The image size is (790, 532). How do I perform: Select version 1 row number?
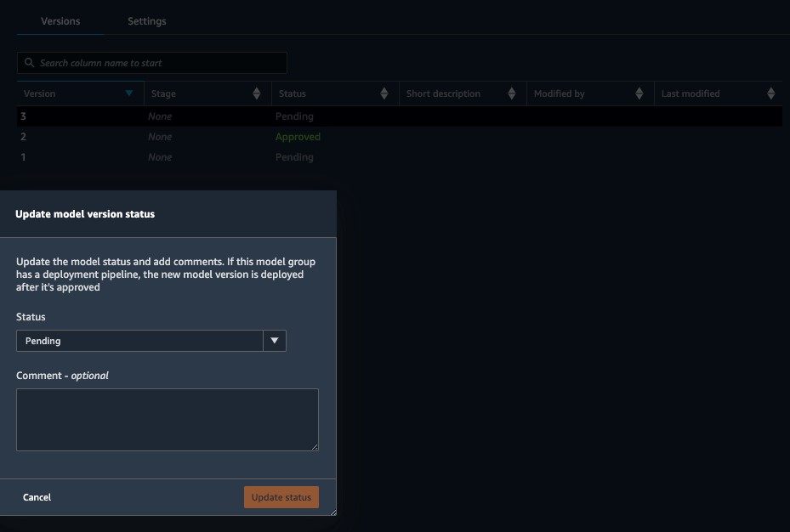pos(23,157)
